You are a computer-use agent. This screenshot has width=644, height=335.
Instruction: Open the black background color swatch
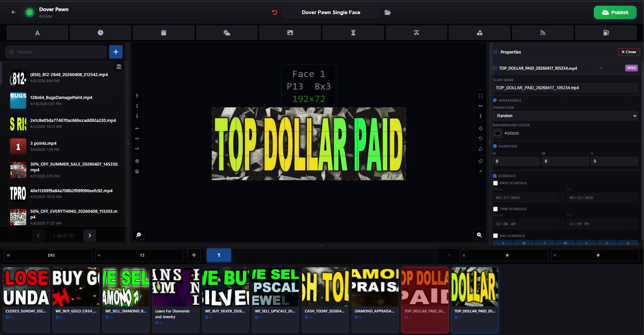click(497, 133)
